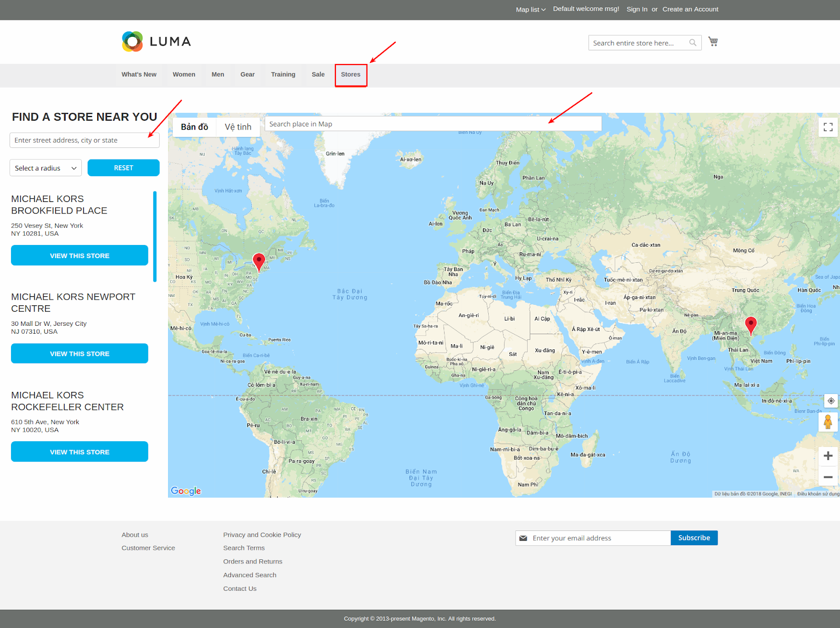Image resolution: width=840 pixels, height=628 pixels.
Task: Expand the Map list dropdown
Action: click(531, 9)
